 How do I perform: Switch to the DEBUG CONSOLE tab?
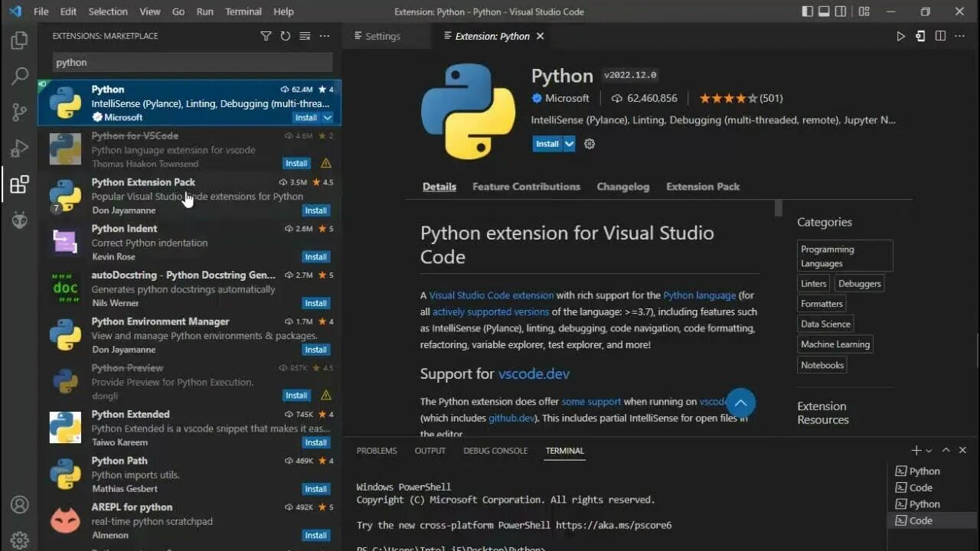pos(495,451)
